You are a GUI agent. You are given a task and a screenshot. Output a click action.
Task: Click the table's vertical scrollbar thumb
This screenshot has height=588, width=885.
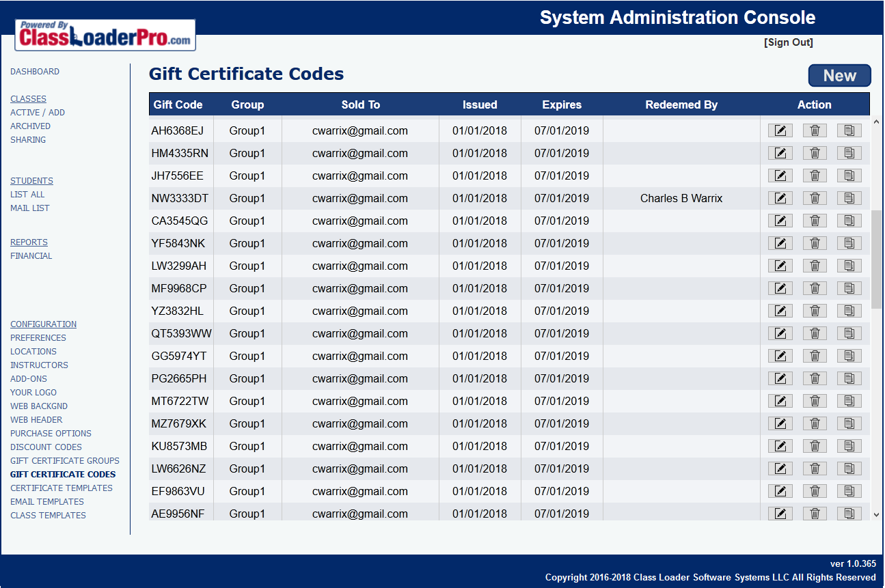(876, 260)
